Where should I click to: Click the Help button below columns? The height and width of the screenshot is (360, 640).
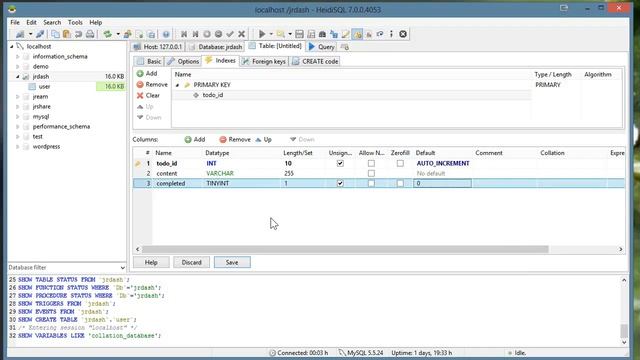151,262
